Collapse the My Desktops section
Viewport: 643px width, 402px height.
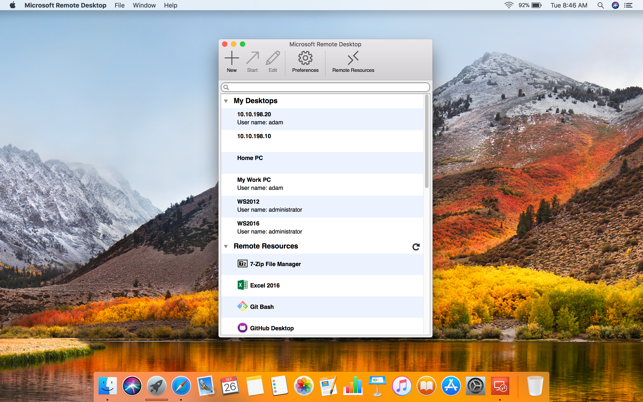226,101
